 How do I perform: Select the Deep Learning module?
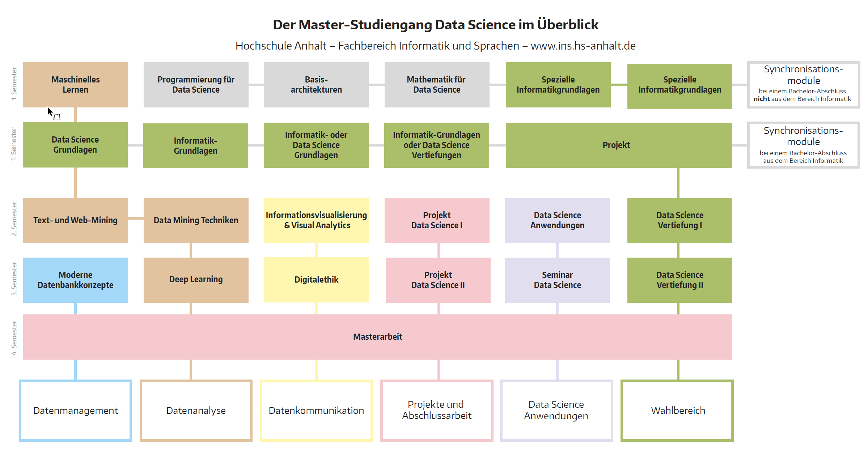[196, 280]
